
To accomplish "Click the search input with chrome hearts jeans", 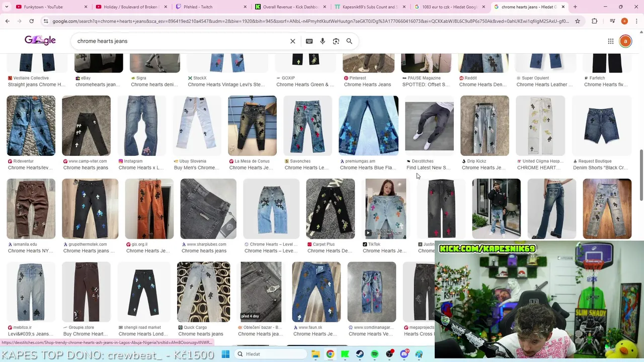I will [x=179, y=41].
